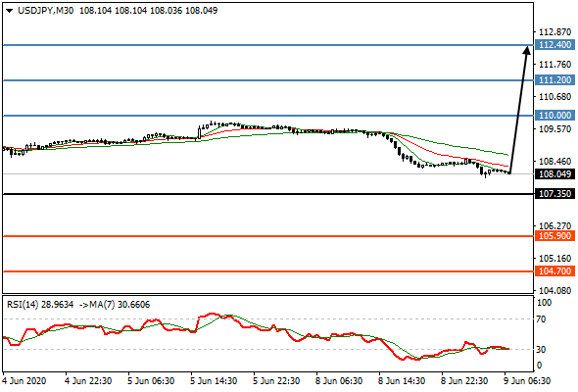Select the orange 104.700 level label
This screenshot has height=392, width=578.
[x=554, y=271]
